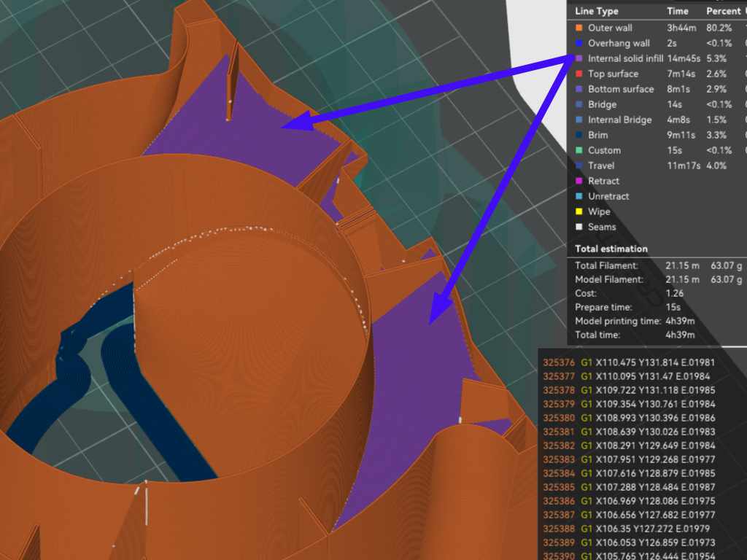Click the red Top surface color swatch
Screen dimensions: 747x560
[x=579, y=74]
